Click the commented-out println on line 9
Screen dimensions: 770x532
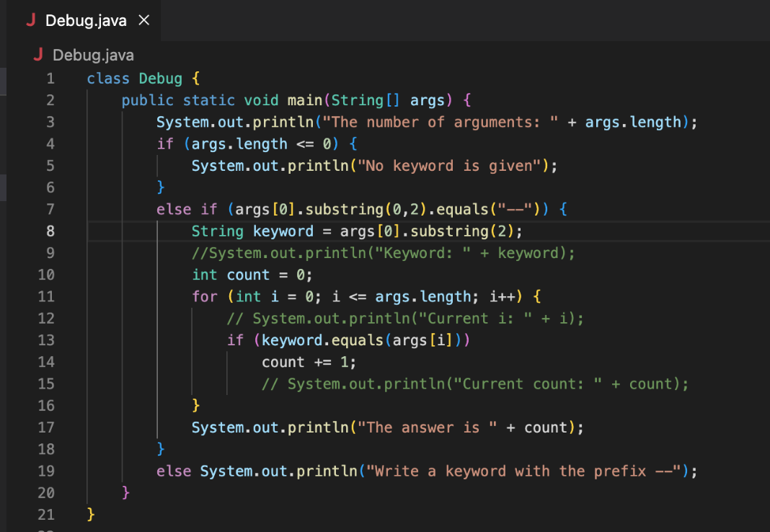click(x=382, y=252)
